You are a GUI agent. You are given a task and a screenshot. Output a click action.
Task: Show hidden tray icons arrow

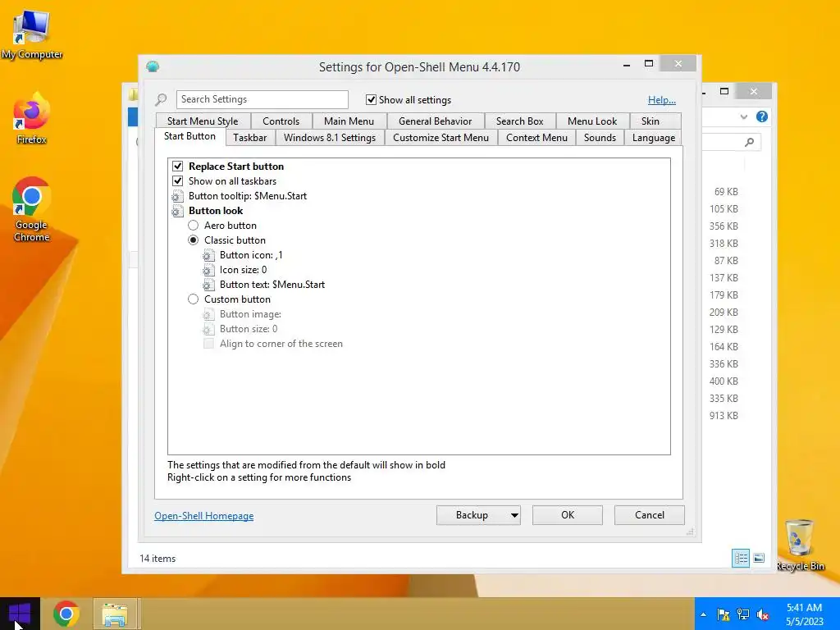coord(703,614)
